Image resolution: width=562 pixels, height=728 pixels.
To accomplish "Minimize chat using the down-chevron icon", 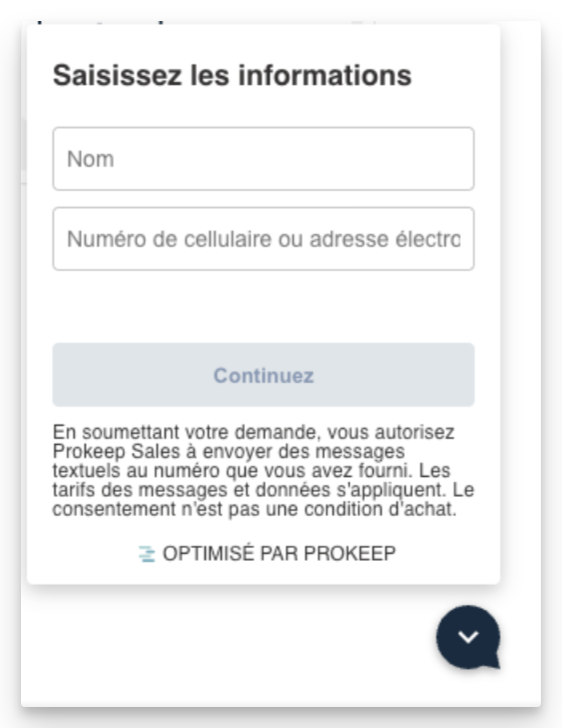I will tap(468, 637).
